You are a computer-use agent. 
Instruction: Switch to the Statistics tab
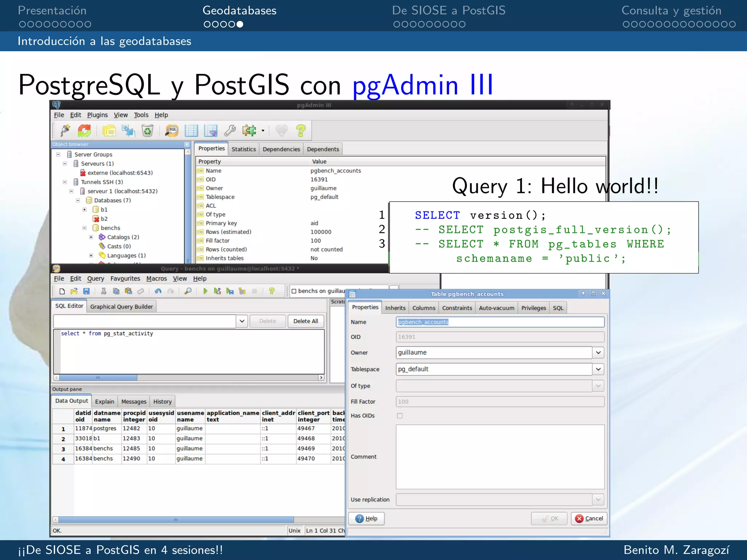pyautogui.click(x=244, y=149)
